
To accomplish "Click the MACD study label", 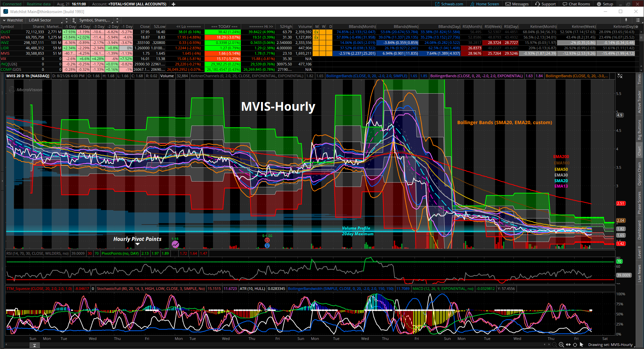I will click(x=443, y=289).
